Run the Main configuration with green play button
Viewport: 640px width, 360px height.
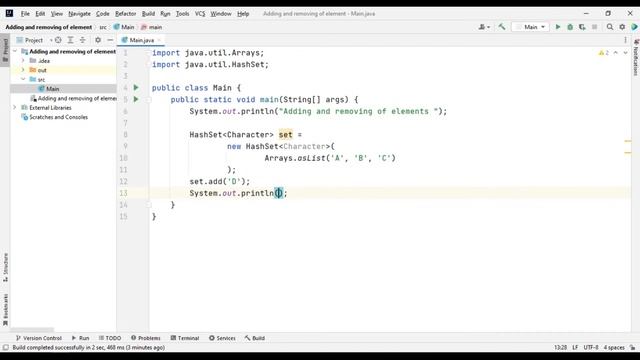[558, 27]
